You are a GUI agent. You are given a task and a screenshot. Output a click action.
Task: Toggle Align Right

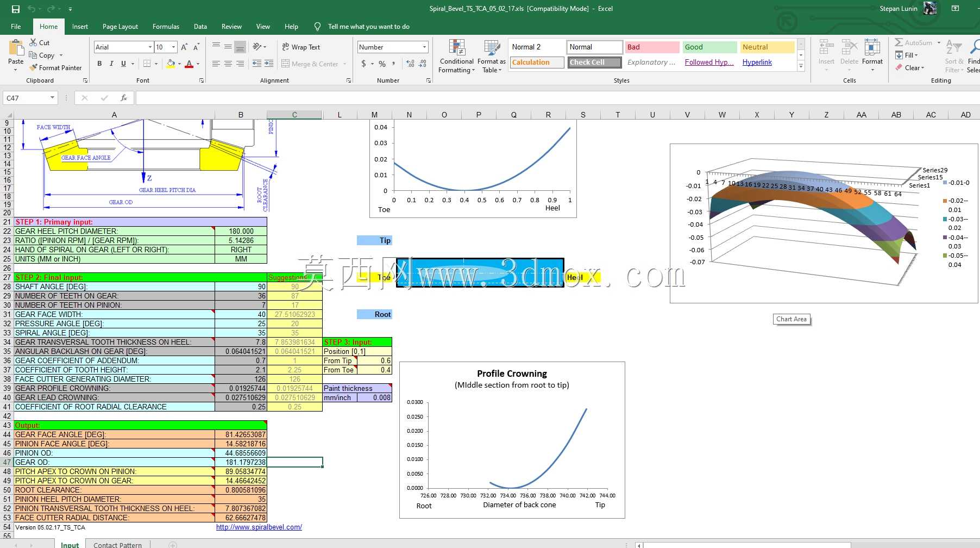(240, 64)
